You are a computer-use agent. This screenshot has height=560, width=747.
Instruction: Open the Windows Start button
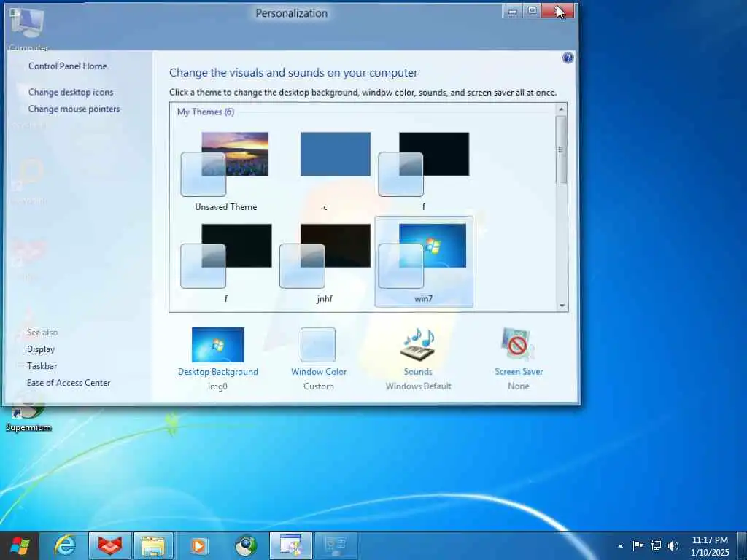(x=20, y=545)
